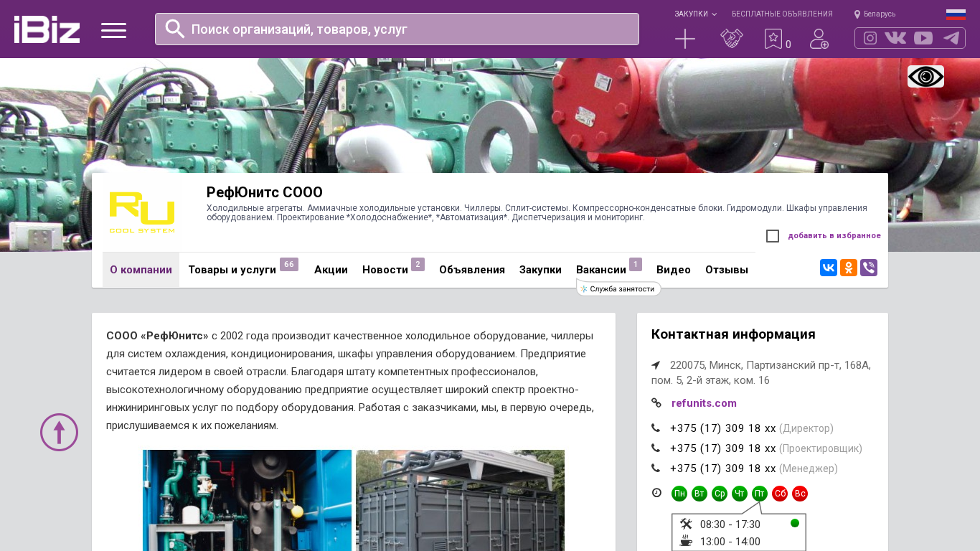The height and width of the screenshot is (551, 980).
Task: Select Monday 'Пн' schedule day
Action: (x=679, y=494)
